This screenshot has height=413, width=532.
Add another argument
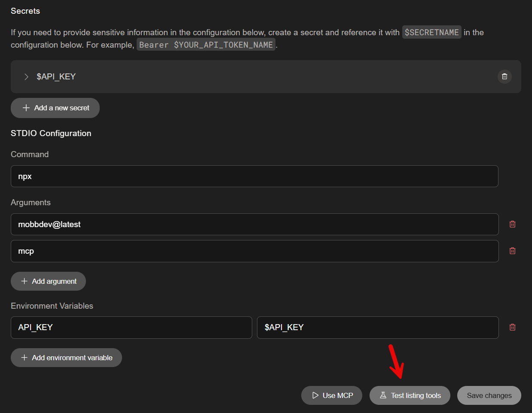pyautogui.click(x=48, y=281)
